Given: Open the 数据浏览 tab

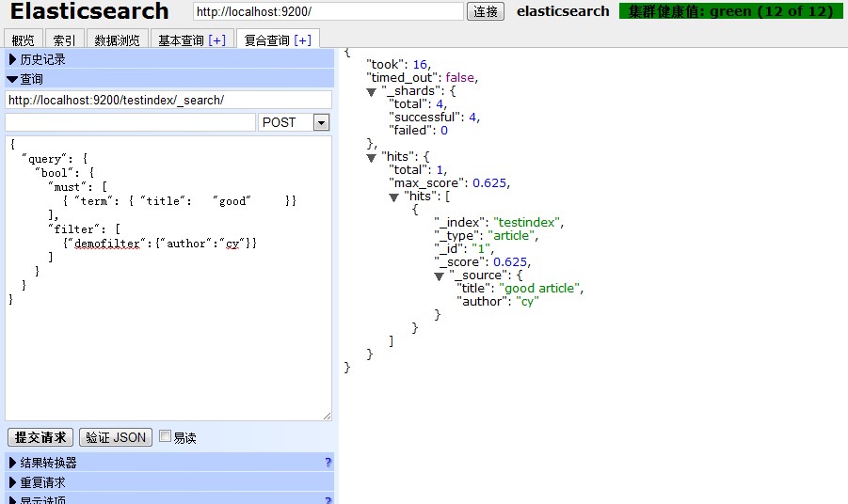Looking at the screenshot, I should click(x=118, y=39).
